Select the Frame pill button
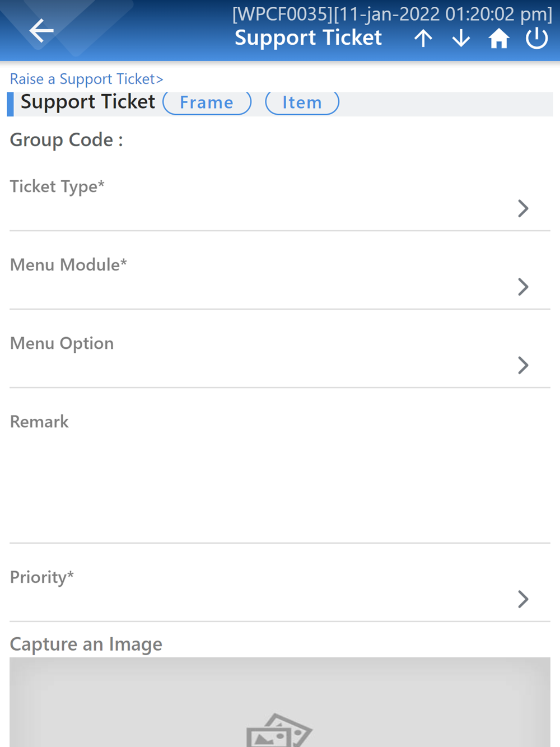Viewport: 560px width, 747px height. [207, 103]
